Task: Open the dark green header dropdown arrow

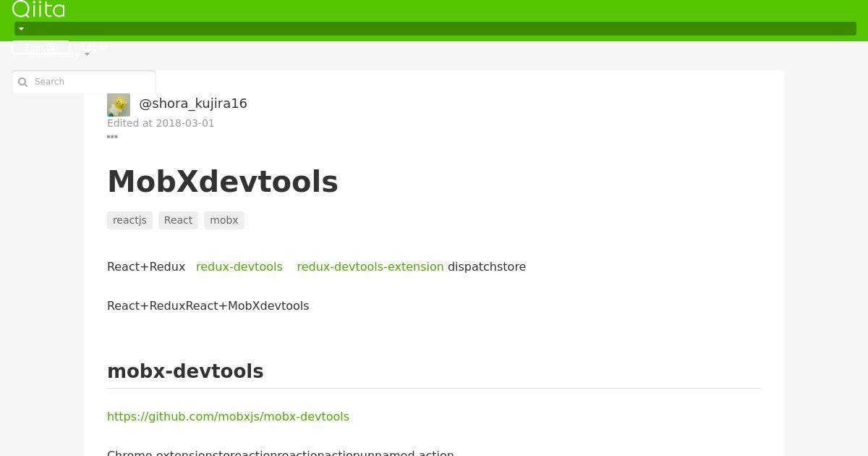Action: 21,29
